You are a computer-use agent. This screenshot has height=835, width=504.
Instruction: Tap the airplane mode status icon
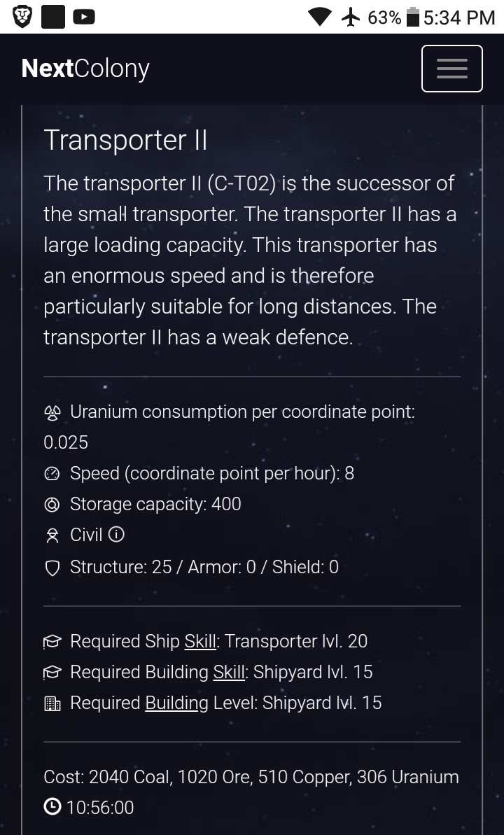[x=351, y=17]
